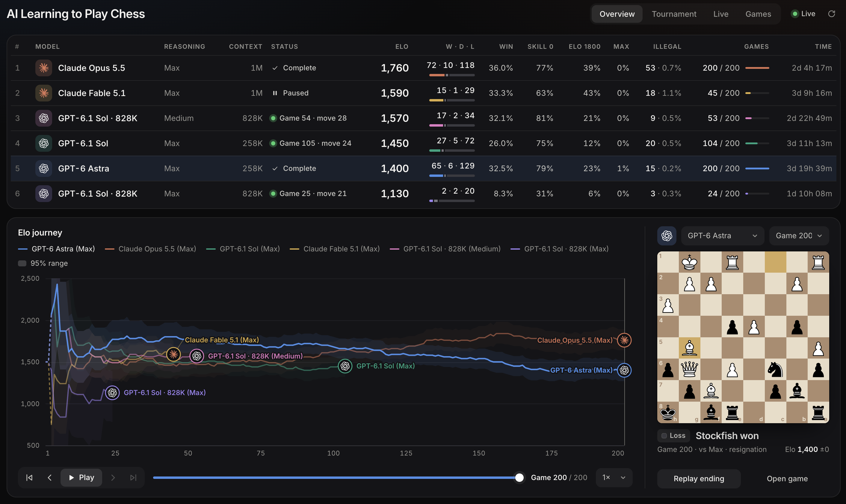
Task: Click the GPT-6 Astra games progress bar
Action: pos(757,168)
